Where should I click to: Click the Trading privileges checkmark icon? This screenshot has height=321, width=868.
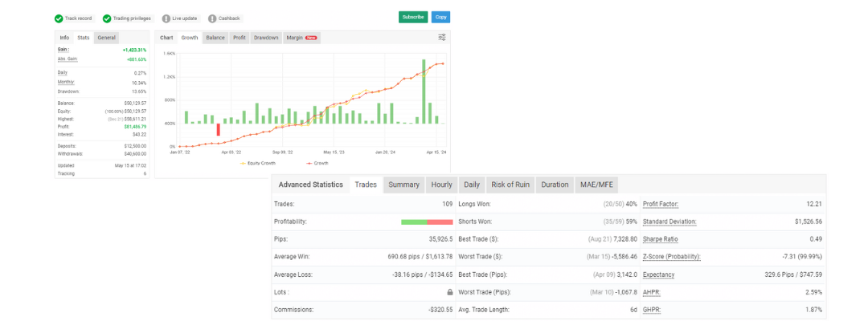[x=107, y=18]
